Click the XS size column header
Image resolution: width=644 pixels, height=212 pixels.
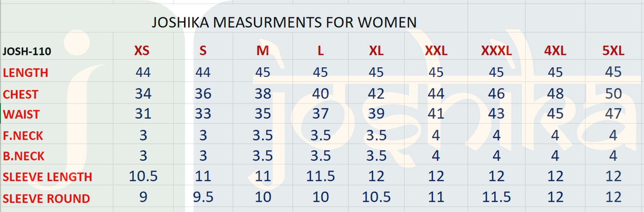point(142,51)
